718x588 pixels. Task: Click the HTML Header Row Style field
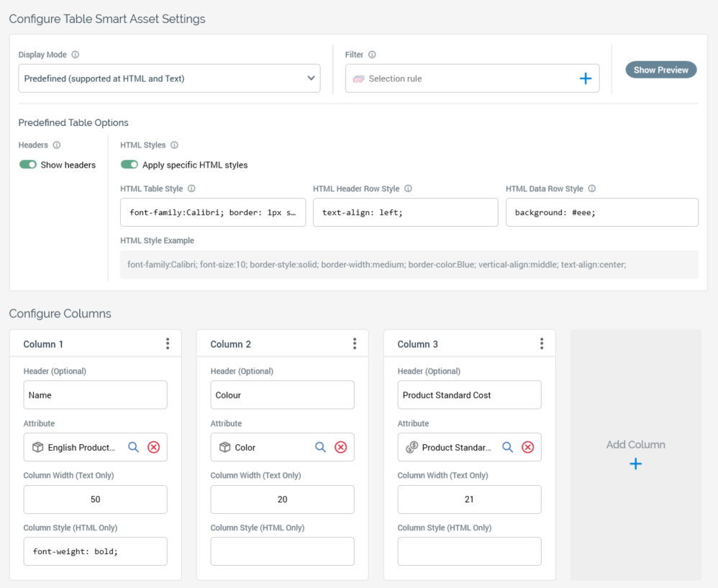click(x=405, y=213)
